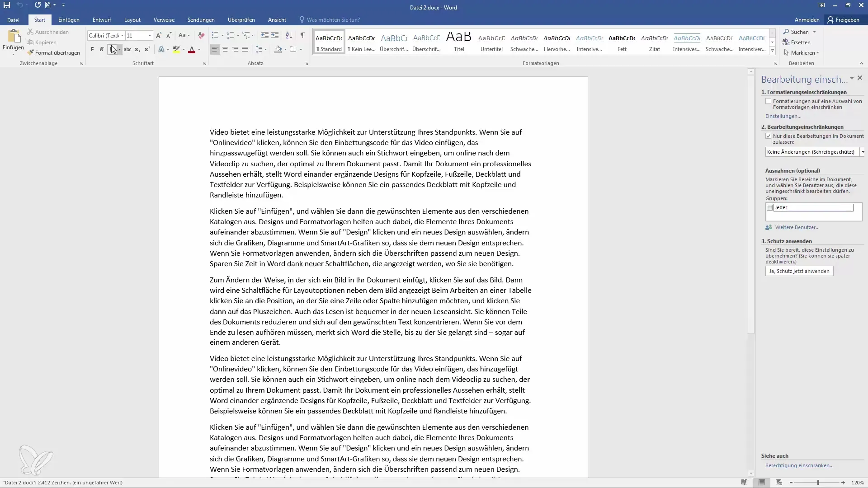868x488 pixels.
Task: Click Ersetzen in Bearbeiten group
Action: point(797,42)
